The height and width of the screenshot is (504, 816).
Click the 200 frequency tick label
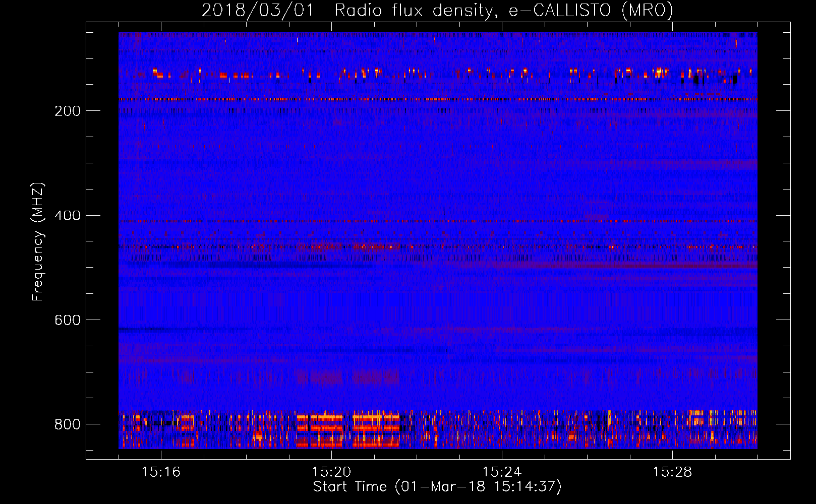(x=68, y=111)
